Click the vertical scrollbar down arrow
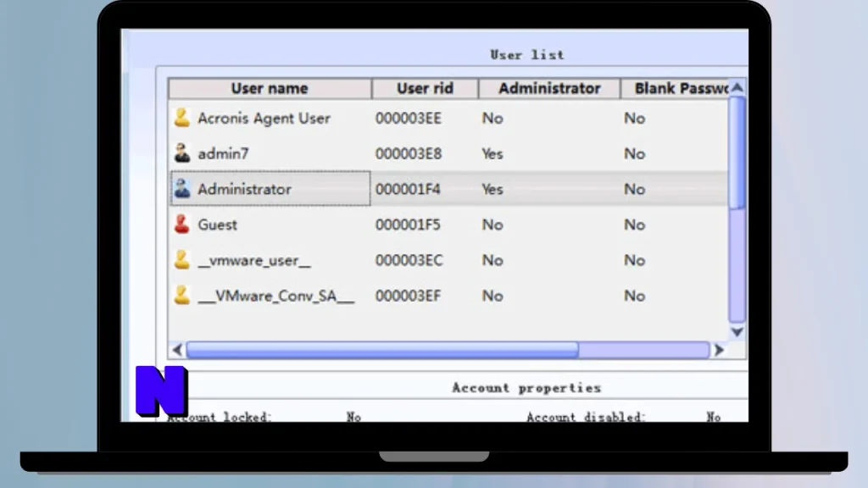Viewport: 868px width, 488px height. [737, 332]
